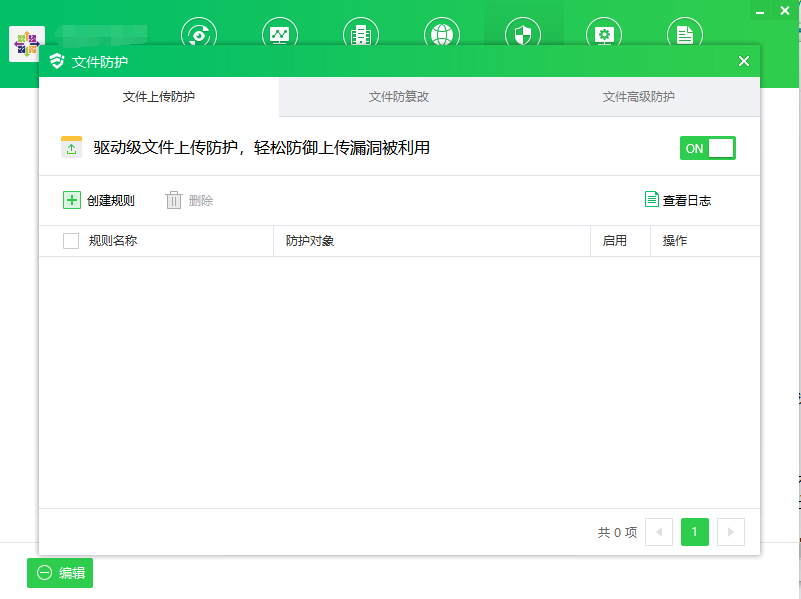The height and width of the screenshot is (599, 801).
Task: Click the 文件防护 shield icon in dialog titlebar
Action: click(58, 60)
